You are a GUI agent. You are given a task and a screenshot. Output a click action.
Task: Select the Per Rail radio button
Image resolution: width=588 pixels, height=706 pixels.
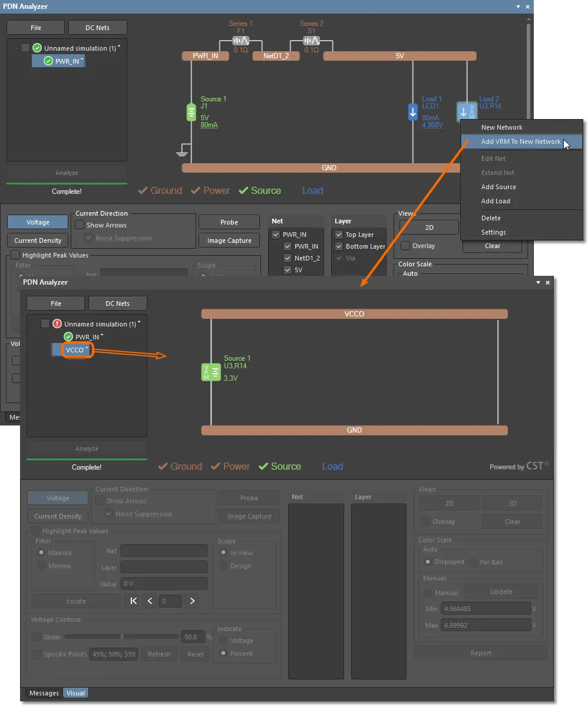[x=473, y=562]
